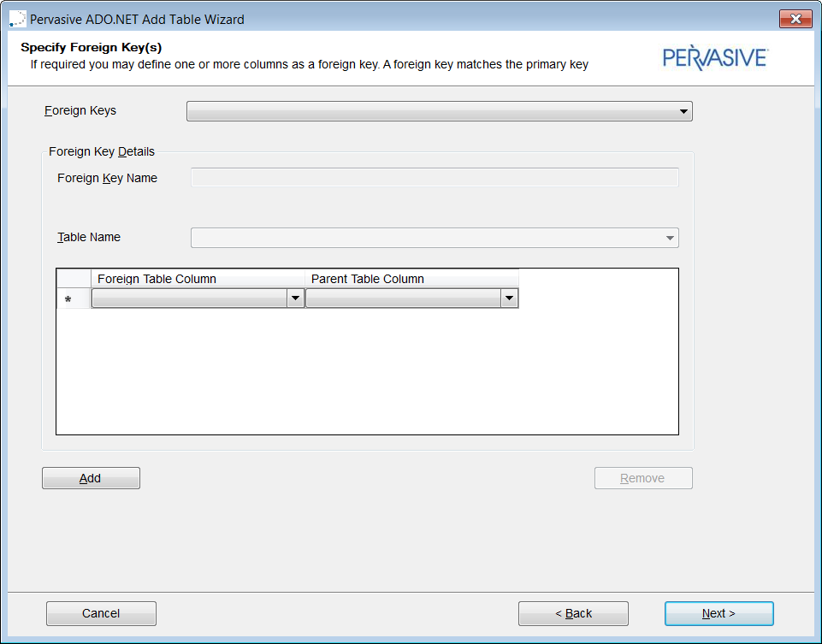The image size is (822, 644).
Task: Select the Parent Table Column header
Action: click(x=411, y=279)
